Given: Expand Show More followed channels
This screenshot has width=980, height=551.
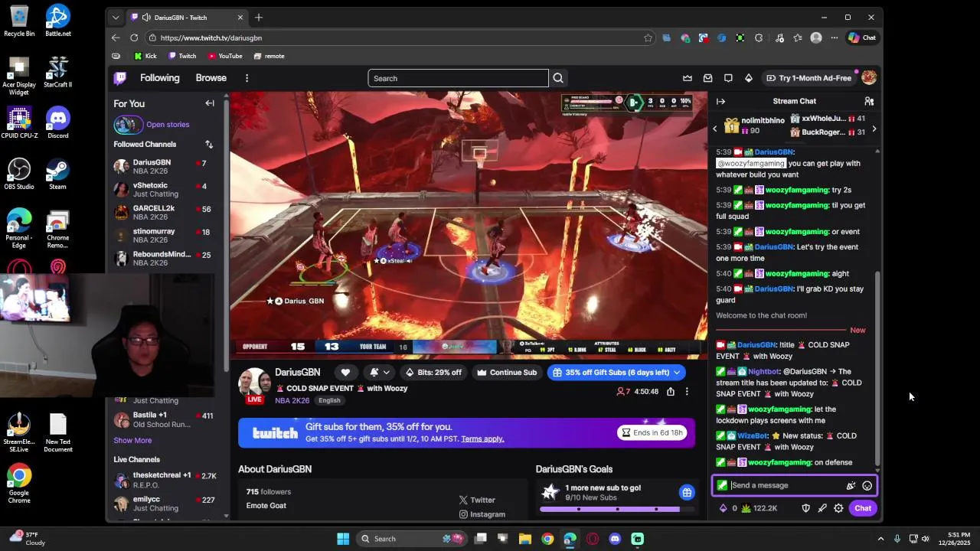Looking at the screenshot, I should point(132,440).
